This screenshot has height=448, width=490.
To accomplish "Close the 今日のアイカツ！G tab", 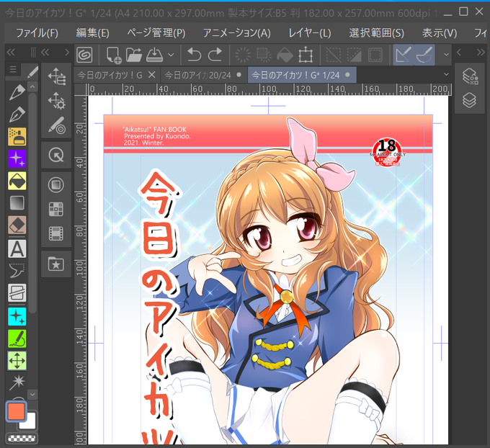I will pyautogui.click(x=152, y=75).
